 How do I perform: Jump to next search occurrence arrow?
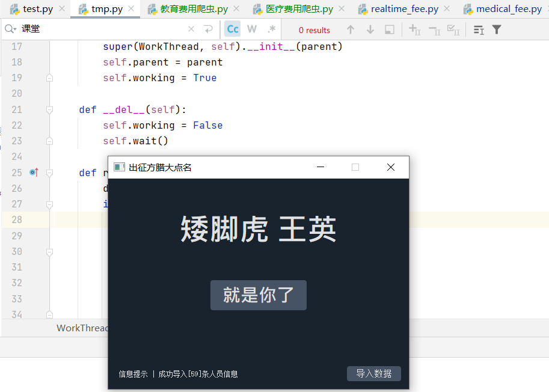(x=370, y=29)
